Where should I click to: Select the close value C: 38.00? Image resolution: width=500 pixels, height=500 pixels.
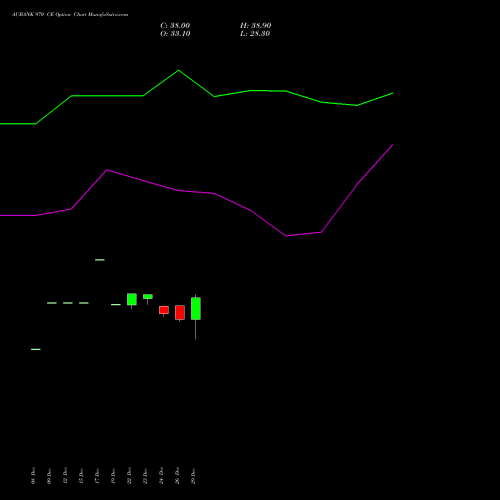175,26
